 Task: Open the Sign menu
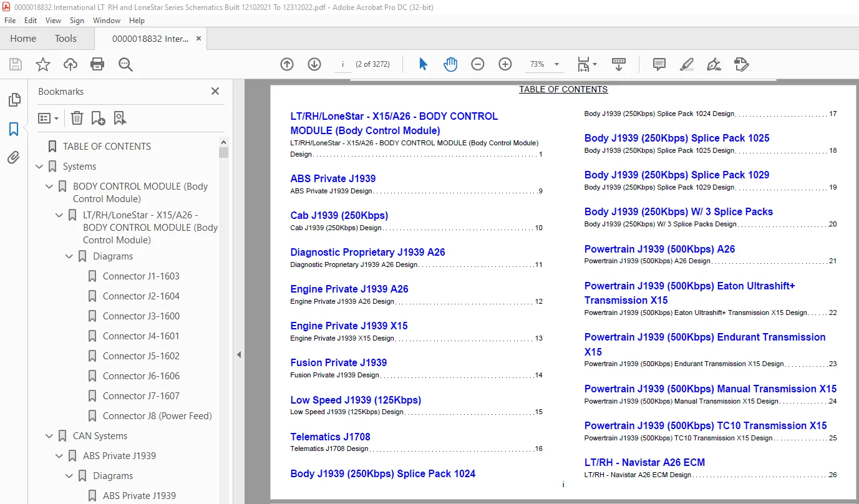(x=77, y=21)
